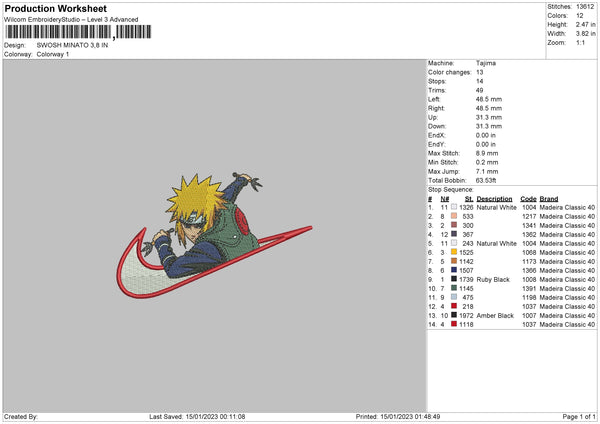
Task: Click stitch count '1507' in stop 8
Action: point(466,271)
